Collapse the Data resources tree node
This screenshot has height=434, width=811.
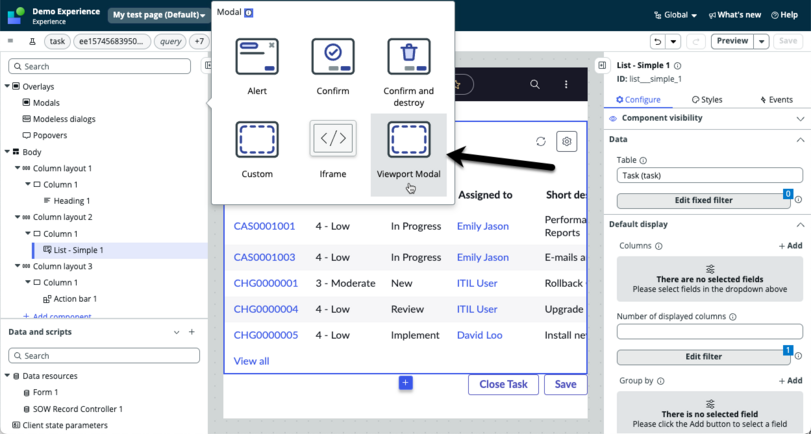(x=7, y=376)
